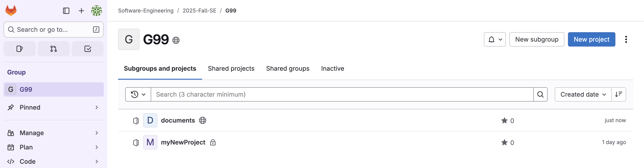The image size is (644, 168).
Task: Open the Created date sort dropdown
Action: pos(583,94)
